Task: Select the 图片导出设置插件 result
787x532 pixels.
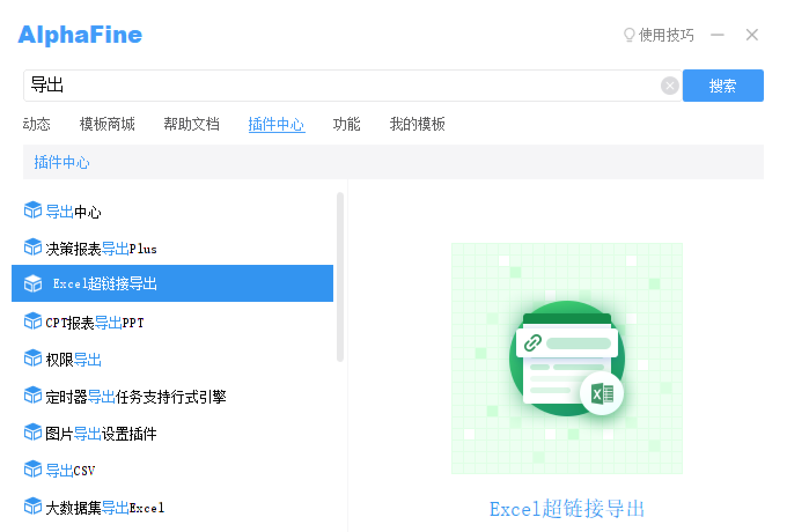Action: pos(172,433)
